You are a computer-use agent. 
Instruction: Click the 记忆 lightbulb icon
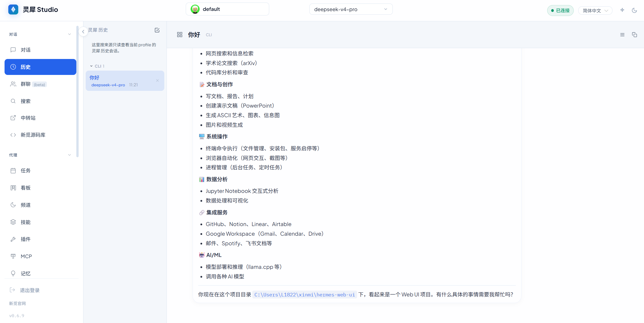13,273
